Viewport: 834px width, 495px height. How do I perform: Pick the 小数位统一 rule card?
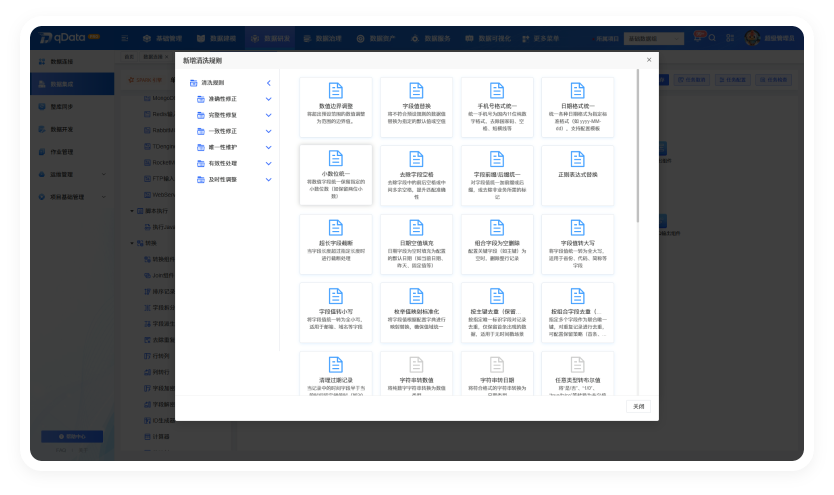click(336, 175)
